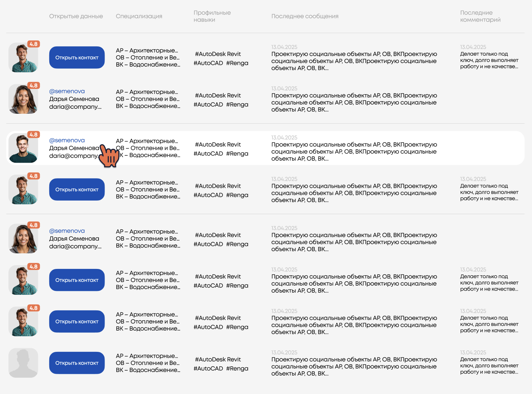Click the Последнее сообщения column header
532x394 pixels.
pyautogui.click(x=305, y=16)
